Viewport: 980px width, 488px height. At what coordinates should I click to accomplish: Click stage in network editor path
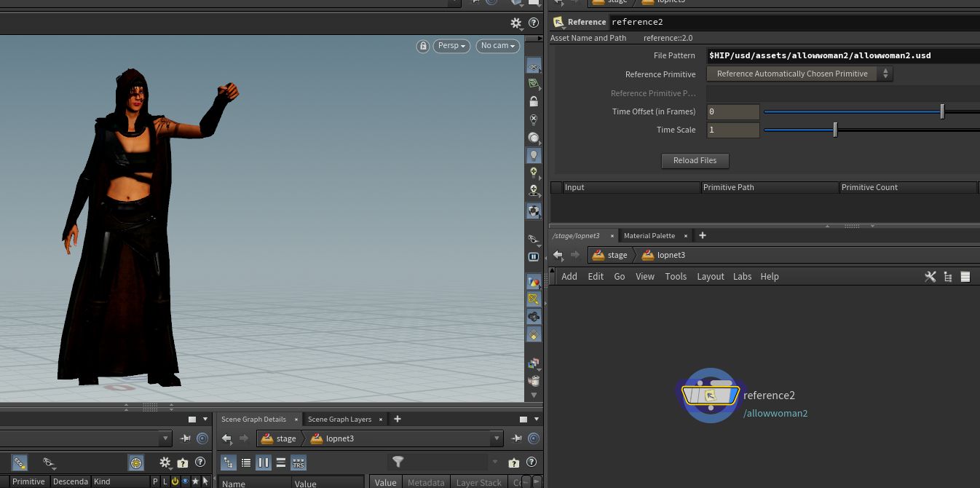click(x=610, y=255)
